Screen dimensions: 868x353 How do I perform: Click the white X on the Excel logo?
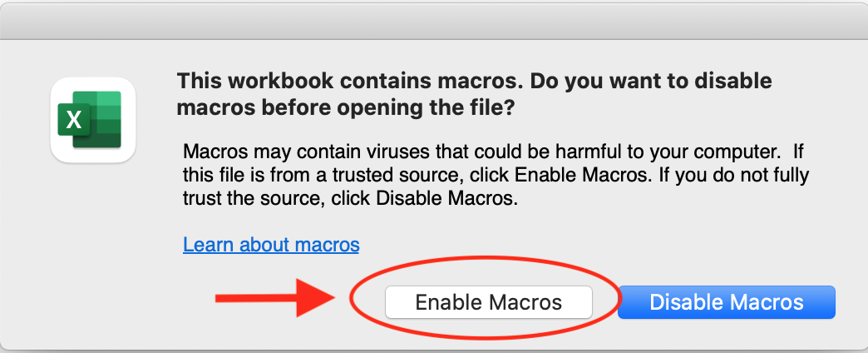point(75,121)
